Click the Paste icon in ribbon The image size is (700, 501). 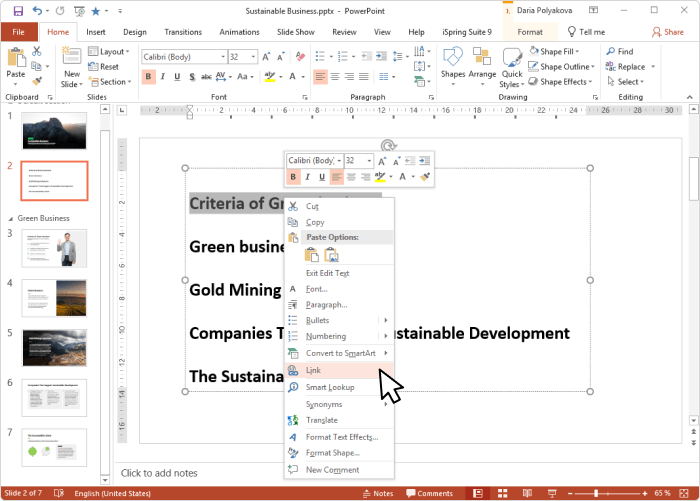pos(16,58)
